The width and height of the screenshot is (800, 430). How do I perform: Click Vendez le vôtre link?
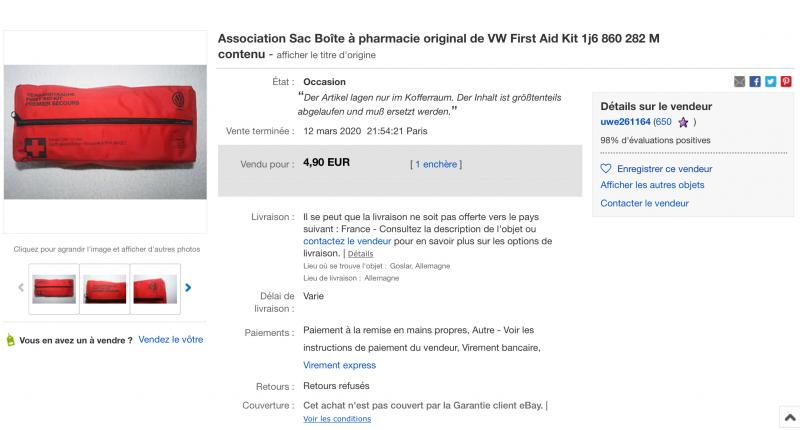[x=171, y=340]
